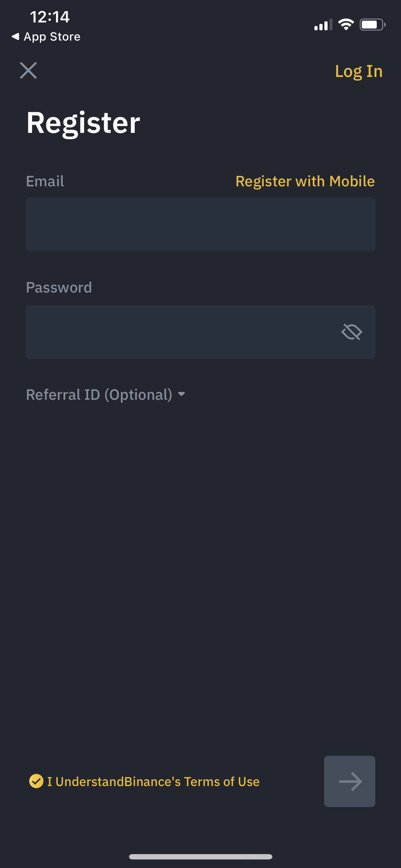Switch to Register with Mobile
Viewport: 401px width, 868px height.
click(305, 181)
